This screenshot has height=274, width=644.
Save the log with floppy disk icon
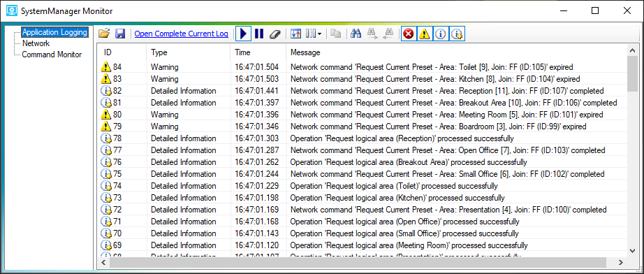[120, 34]
